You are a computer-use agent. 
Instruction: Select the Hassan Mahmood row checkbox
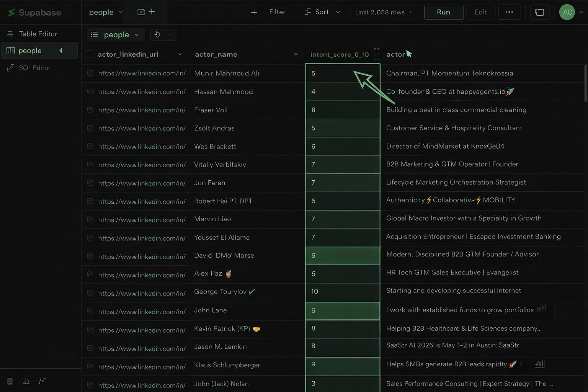(90, 91)
